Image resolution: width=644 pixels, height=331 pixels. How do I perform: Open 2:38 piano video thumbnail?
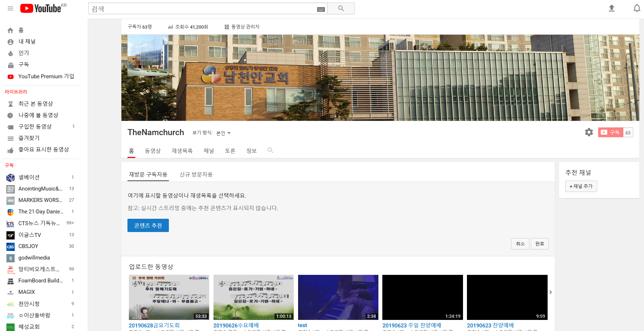pos(338,297)
